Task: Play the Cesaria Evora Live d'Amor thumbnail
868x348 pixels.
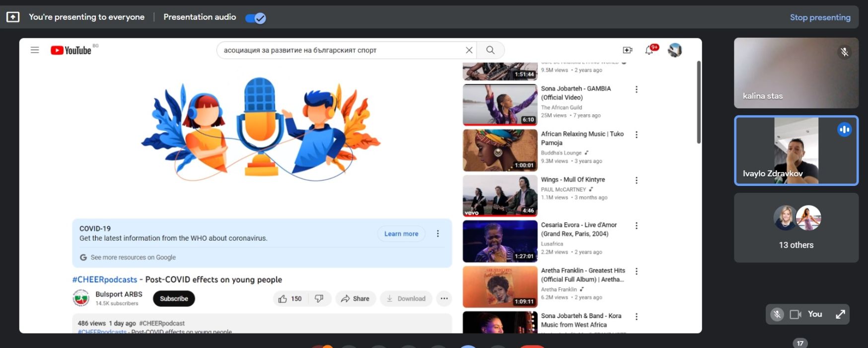Action: pyautogui.click(x=500, y=241)
